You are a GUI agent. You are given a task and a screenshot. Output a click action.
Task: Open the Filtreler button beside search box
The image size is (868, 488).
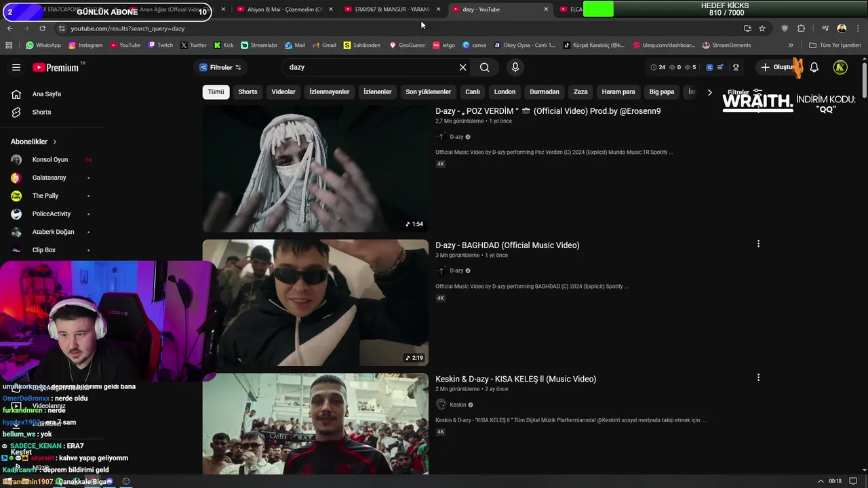220,67
